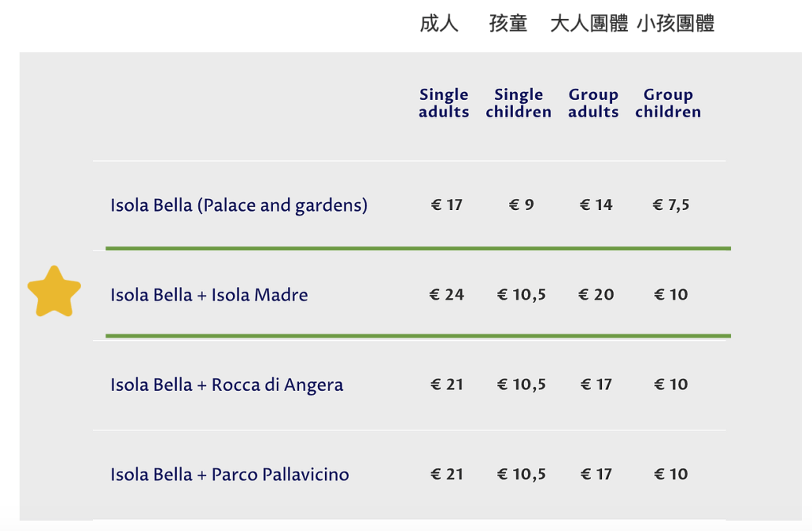Viewport: 812px width, 531px height.
Task: Click the € 24 single adult price
Action: [446, 295]
